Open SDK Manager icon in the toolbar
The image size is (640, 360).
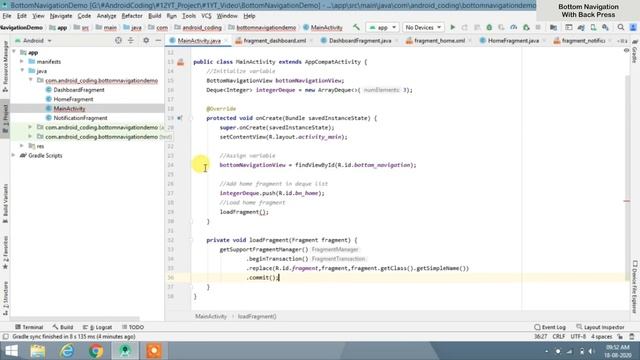click(x=605, y=27)
